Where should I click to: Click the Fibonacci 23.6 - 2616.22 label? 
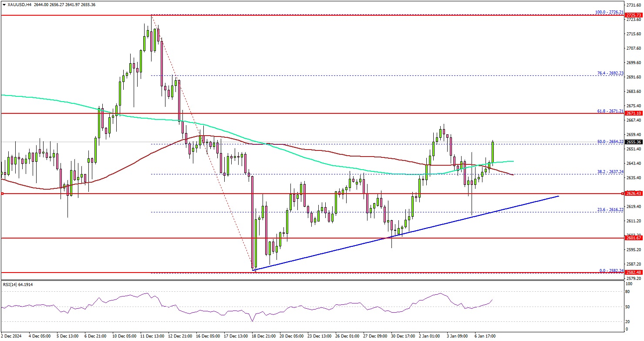611,210
